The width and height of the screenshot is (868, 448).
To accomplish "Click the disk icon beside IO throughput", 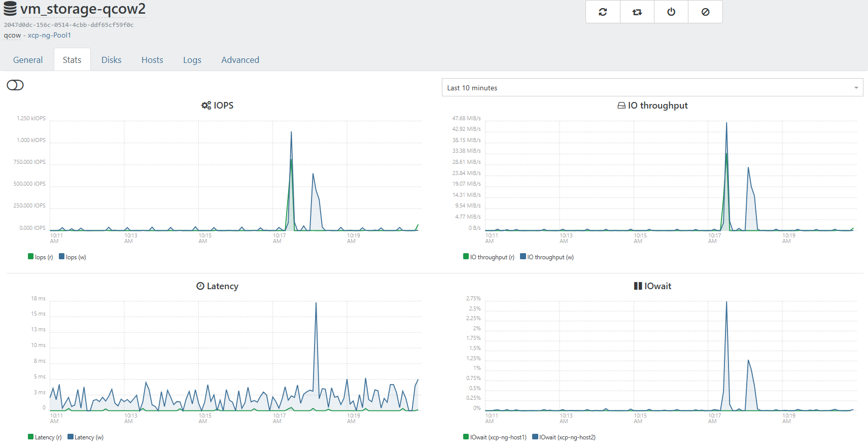I will pyautogui.click(x=621, y=106).
